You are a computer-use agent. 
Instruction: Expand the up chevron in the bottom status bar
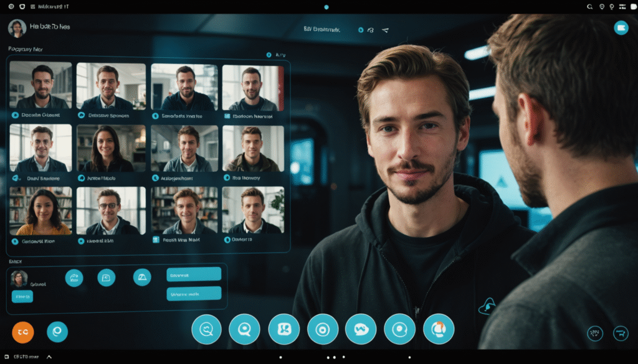pyautogui.click(x=49, y=357)
